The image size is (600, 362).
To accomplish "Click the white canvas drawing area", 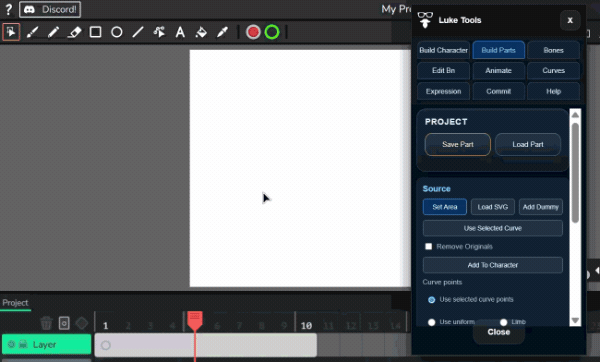I will pyautogui.click(x=300, y=168).
